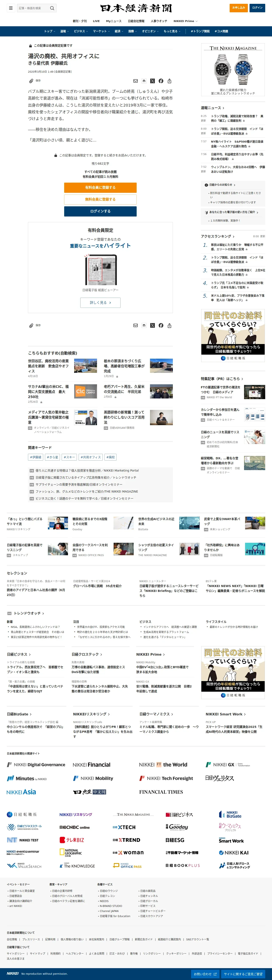Share to note using the 'n' icon under the article date
The height and width of the screenshot is (980, 272).
point(144,81)
